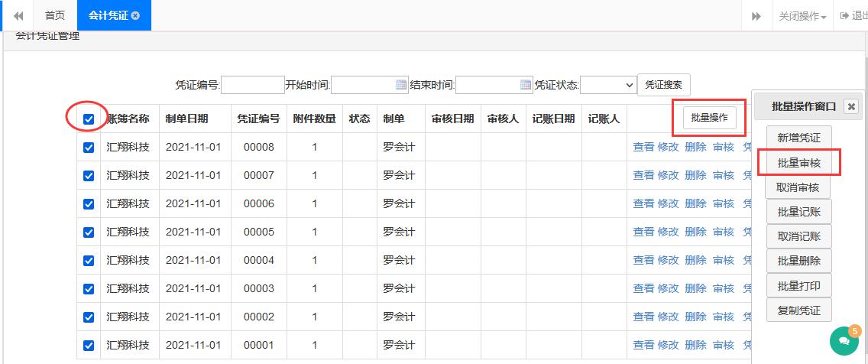Click the 退出 logout icon
This screenshot has height=364, width=868.
844,15
